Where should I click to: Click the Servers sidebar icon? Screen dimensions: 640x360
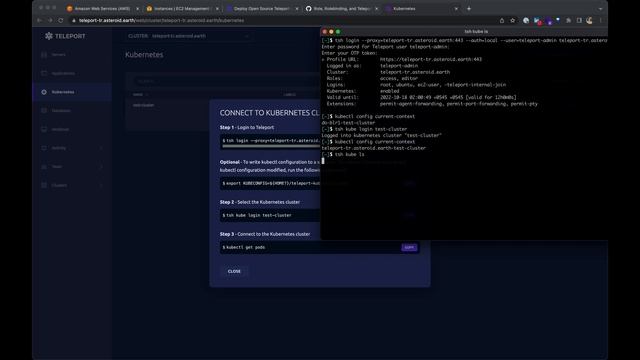(x=44, y=54)
